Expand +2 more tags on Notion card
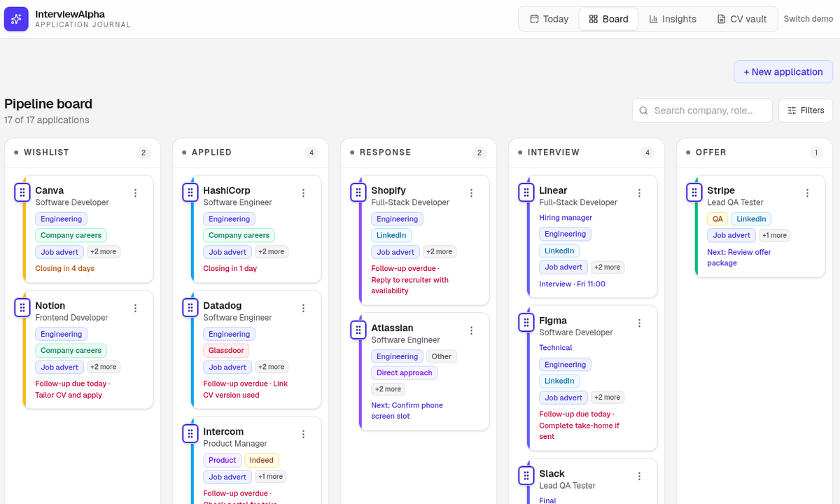840x504 pixels. (104, 367)
